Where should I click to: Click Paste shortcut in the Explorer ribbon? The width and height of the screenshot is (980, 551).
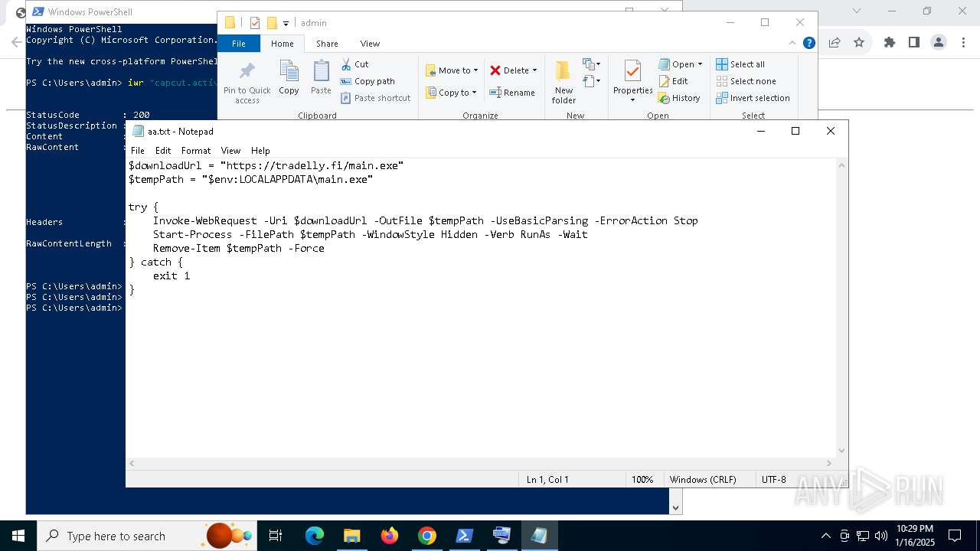click(x=375, y=98)
